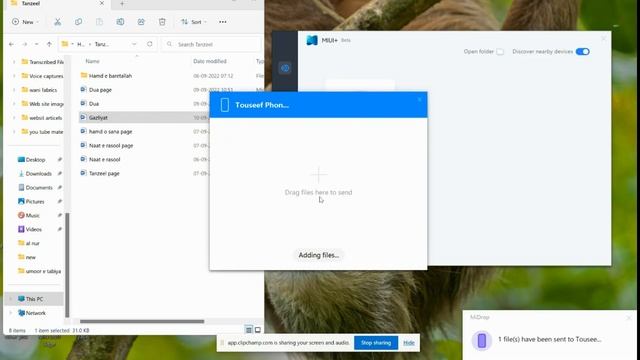Expand the Web site images tree folder

(x=14, y=104)
